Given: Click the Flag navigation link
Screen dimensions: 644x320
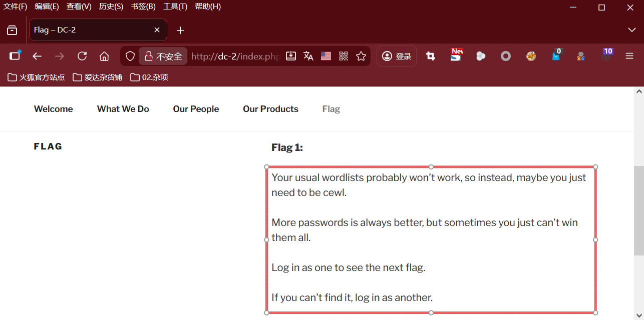Looking at the screenshot, I should click(331, 109).
